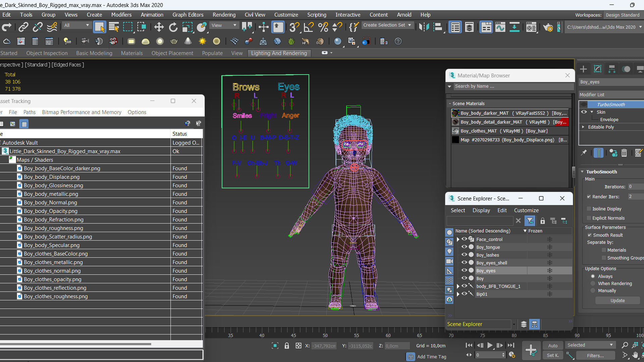Open the Hierarchy command panel tab
The height and width of the screenshot is (362, 644).
pos(612,69)
